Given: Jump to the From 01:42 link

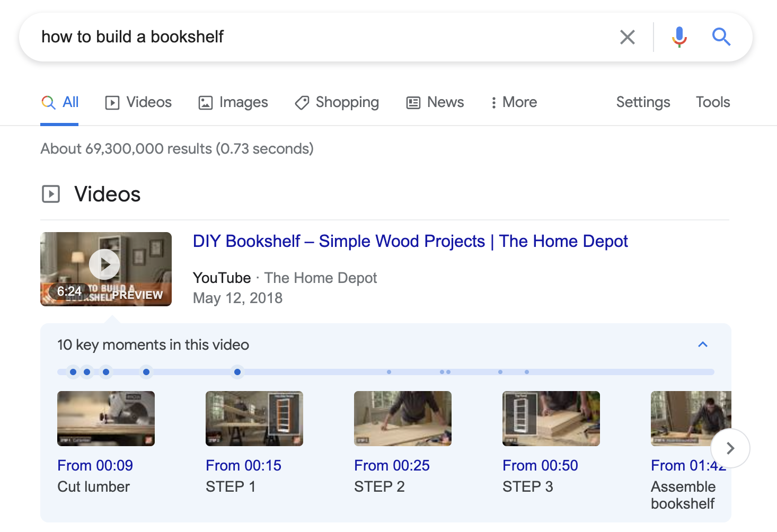Looking at the screenshot, I should pyautogui.click(x=688, y=465).
